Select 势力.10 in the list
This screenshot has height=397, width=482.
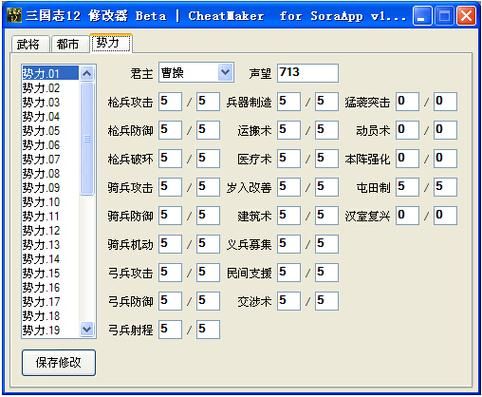pos(50,202)
